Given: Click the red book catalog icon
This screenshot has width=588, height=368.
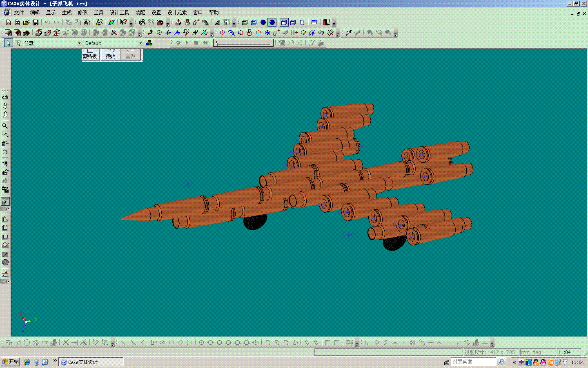Looking at the screenshot, I should point(326,22).
